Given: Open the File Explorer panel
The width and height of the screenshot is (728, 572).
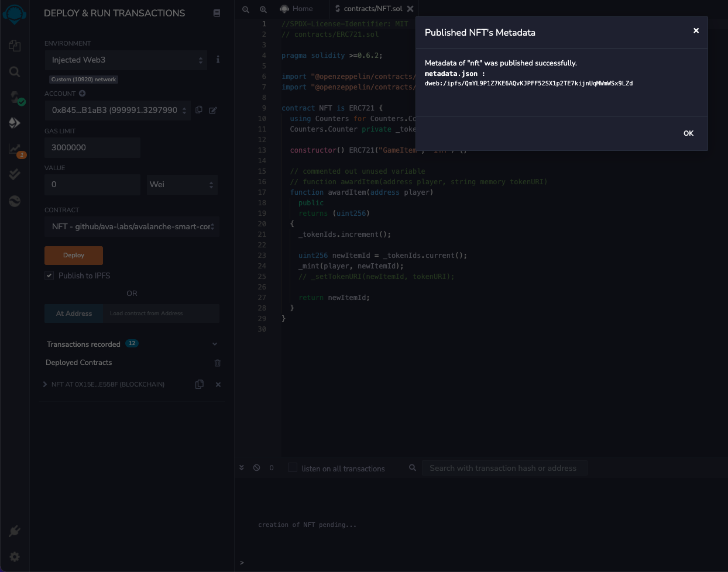Looking at the screenshot, I should coord(15,46).
